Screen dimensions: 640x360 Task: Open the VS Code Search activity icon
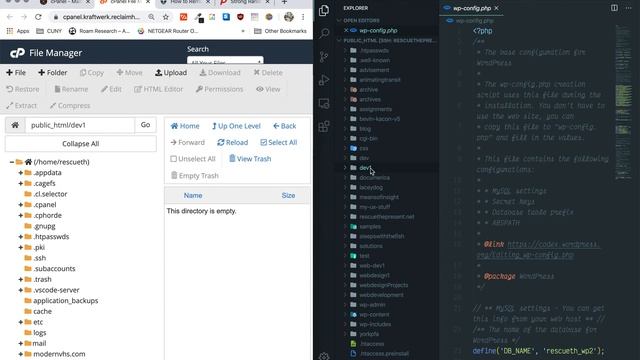[x=324, y=33]
